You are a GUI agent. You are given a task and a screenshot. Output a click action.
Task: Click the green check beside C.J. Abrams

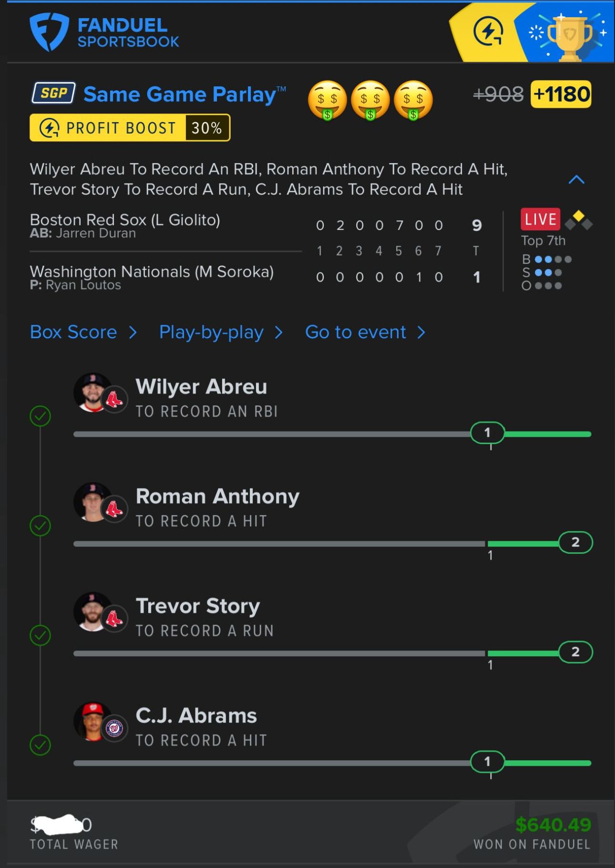tap(41, 744)
